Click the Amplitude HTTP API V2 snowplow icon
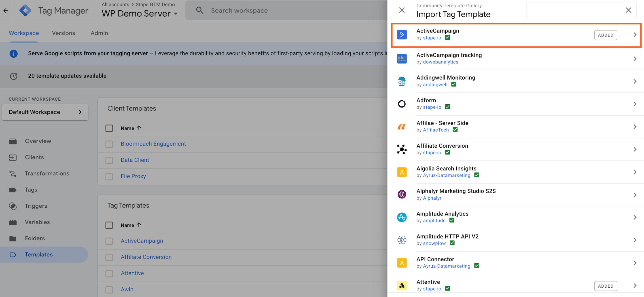 pos(402,240)
